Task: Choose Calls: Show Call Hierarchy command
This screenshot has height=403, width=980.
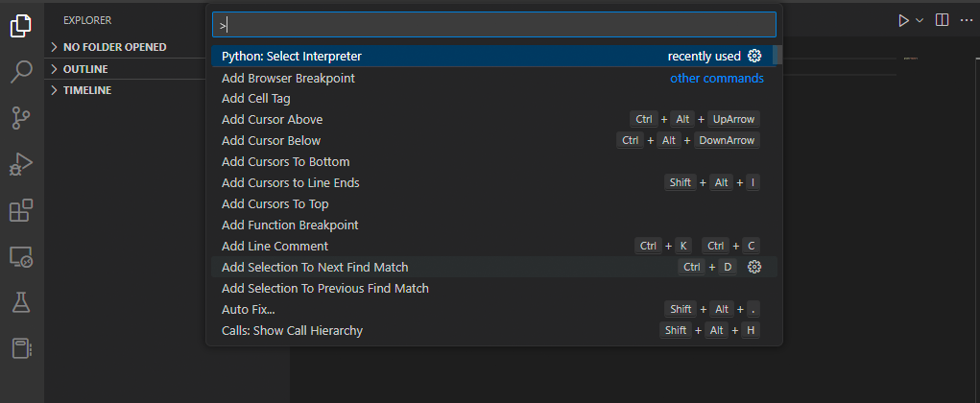Action: click(x=292, y=330)
